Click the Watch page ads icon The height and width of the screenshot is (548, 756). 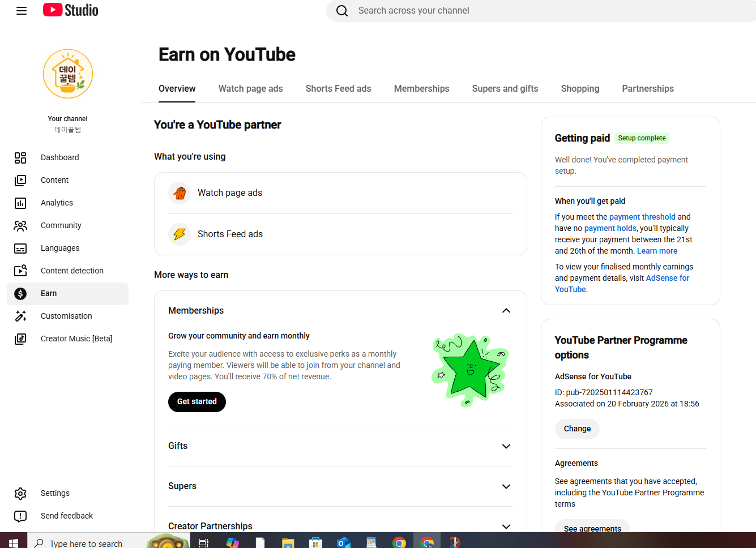click(180, 193)
